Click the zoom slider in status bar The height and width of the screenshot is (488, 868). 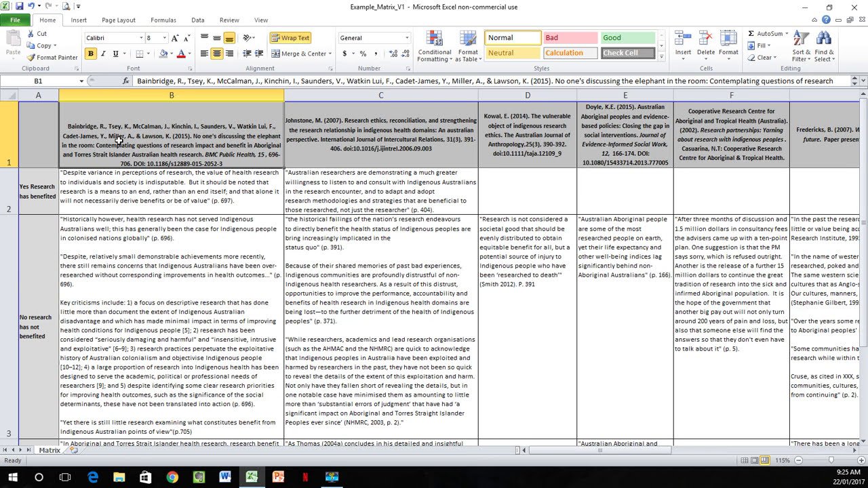click(x=831, y=461)
